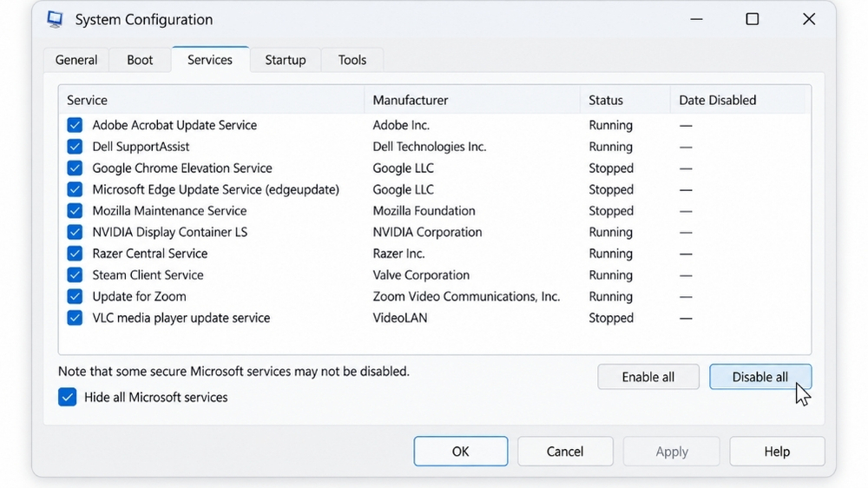Click 'Zoom Video Communications, Inc.' cell
This screenshot has width=868, height=488.
coord(466,296)
